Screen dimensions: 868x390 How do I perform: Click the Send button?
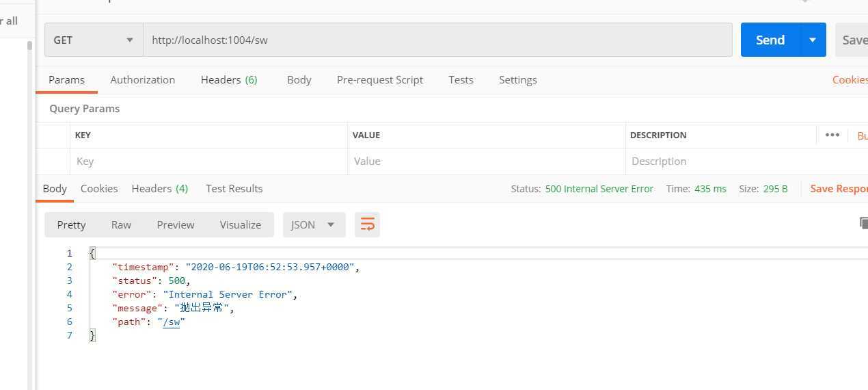pos(770,40)
